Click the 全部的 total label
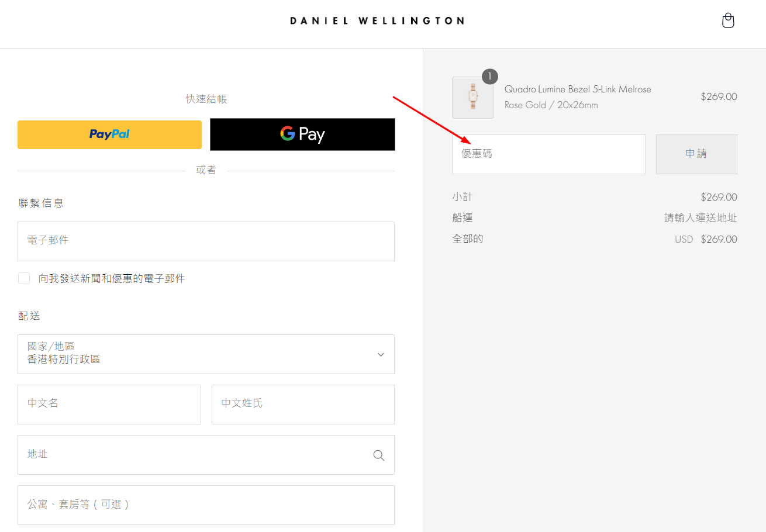Screen dimensions: 766x532 467,239
